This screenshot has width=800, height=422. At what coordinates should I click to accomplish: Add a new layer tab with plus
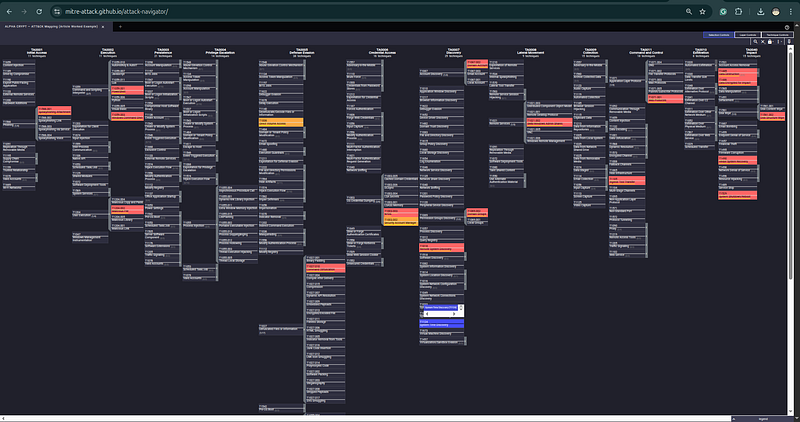120,27
